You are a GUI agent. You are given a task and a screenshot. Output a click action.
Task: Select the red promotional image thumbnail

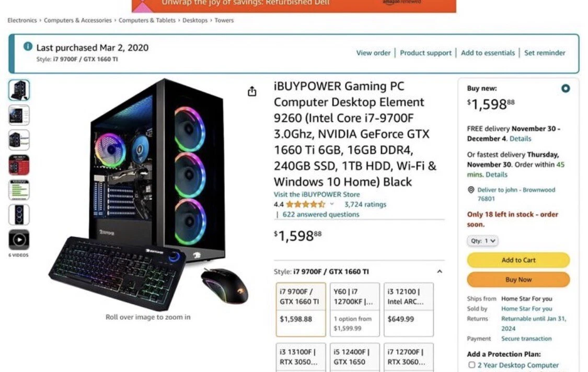tap(19, 165)
